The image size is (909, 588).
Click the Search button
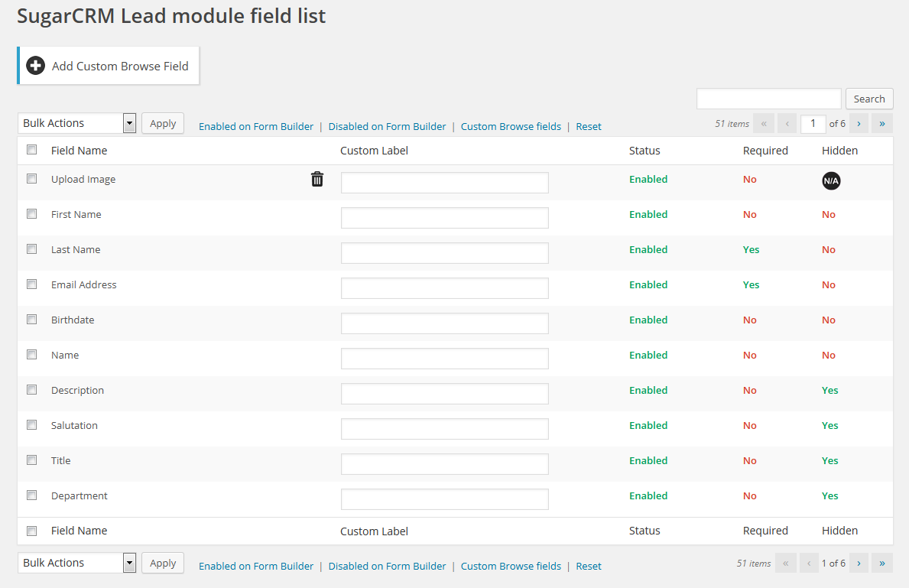pos(869,99)
